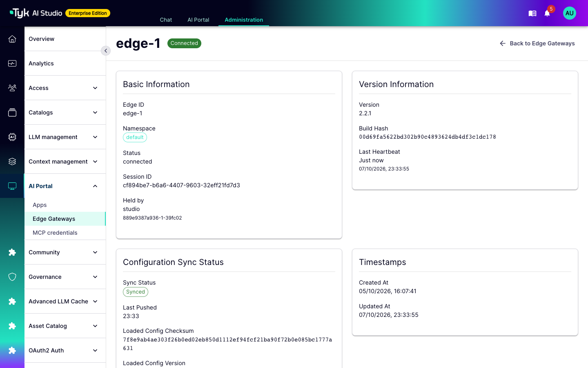Open Overview in the sidebar

tap(65, 39)
